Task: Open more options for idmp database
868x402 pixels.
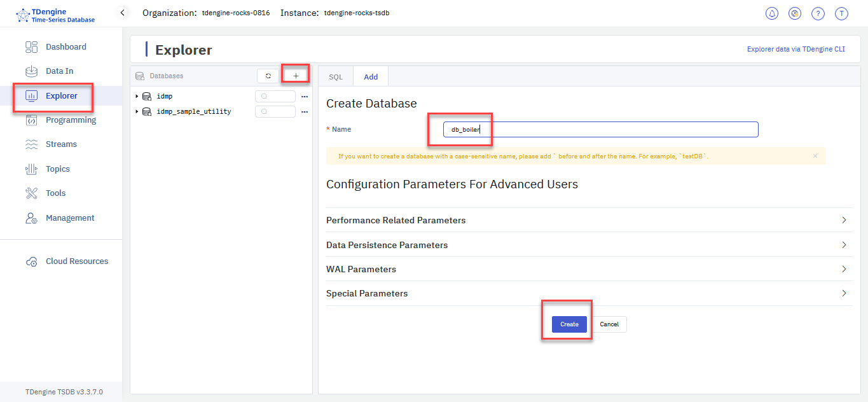Action: pos(305,97)
